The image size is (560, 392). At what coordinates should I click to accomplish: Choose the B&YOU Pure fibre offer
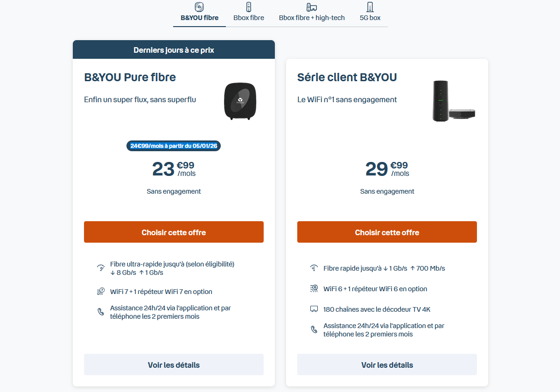pos(174,232)
